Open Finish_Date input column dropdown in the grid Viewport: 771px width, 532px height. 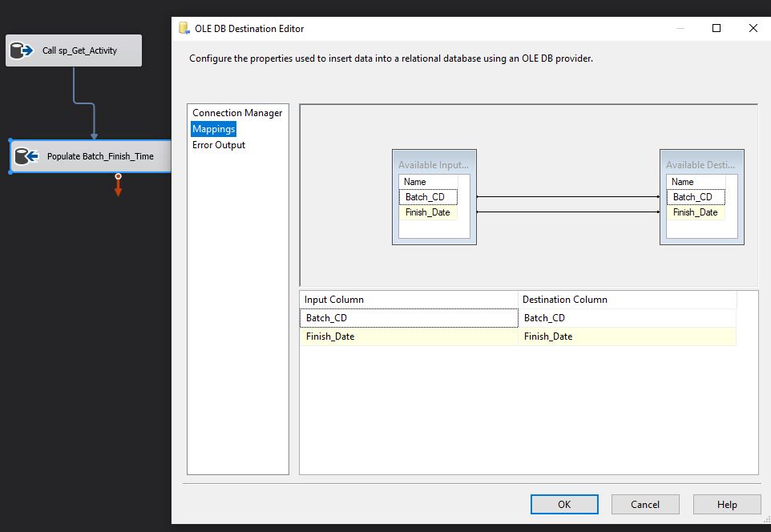410,337
